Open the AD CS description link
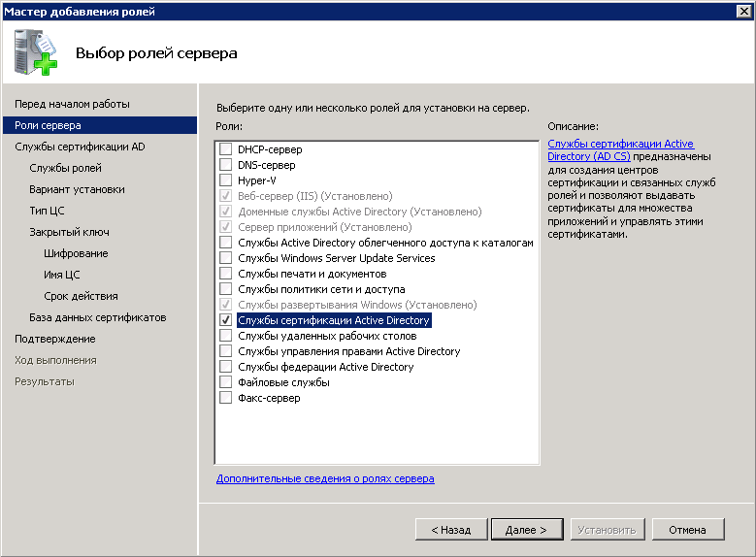756x557 pixels. (620, 149)
